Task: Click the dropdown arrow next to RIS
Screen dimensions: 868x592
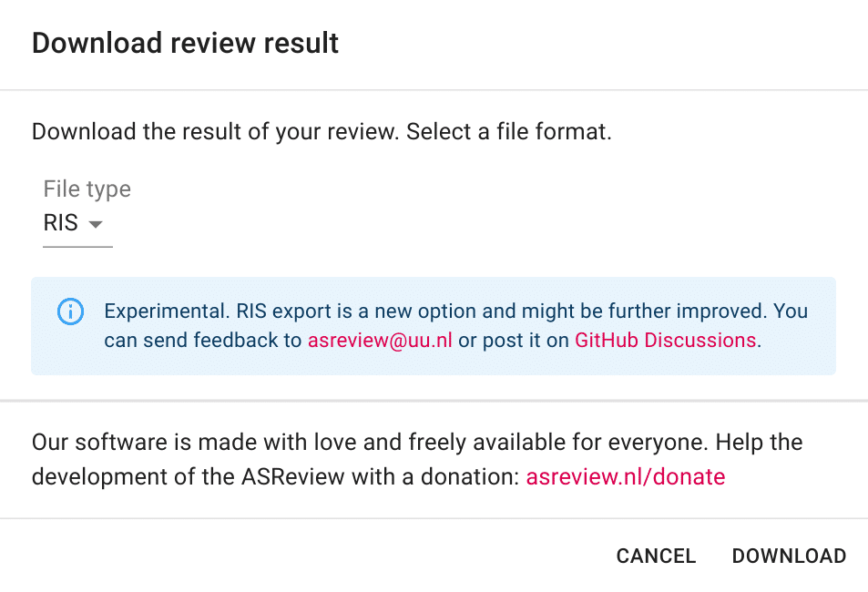Action: coord(97,223)
